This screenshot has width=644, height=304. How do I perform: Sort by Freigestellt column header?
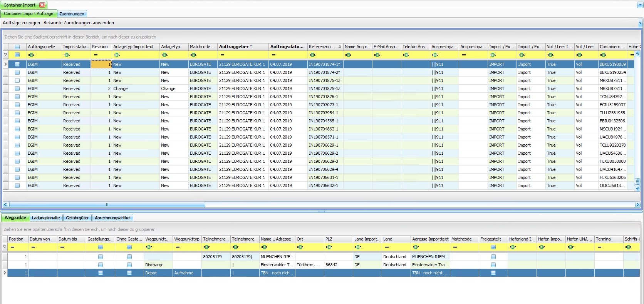[493, 239]
